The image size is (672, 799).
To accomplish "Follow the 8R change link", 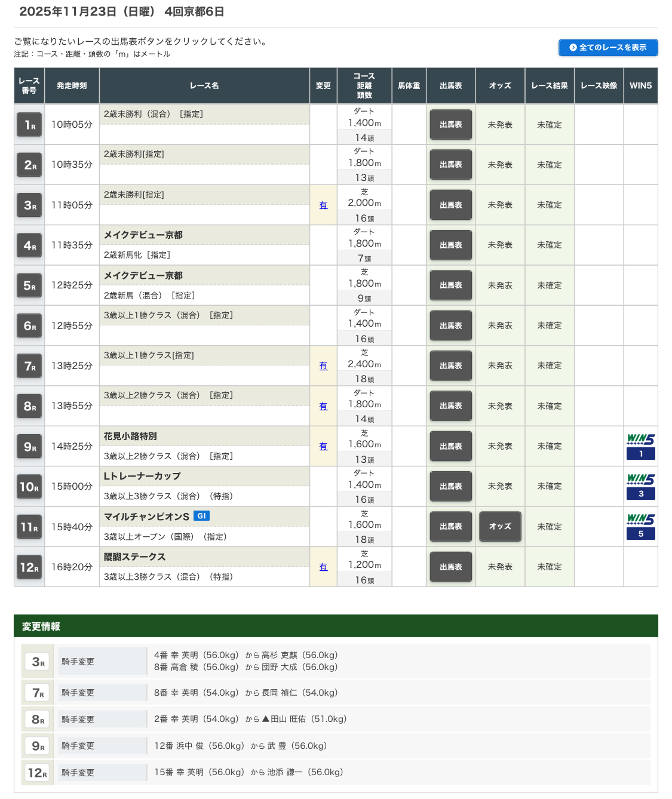I will pyautogui.click(x=323, y=407).
